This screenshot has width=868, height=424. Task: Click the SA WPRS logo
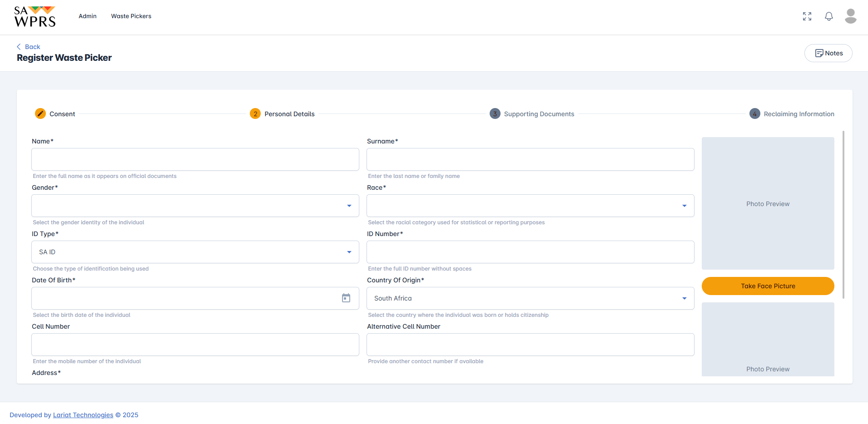35,16
